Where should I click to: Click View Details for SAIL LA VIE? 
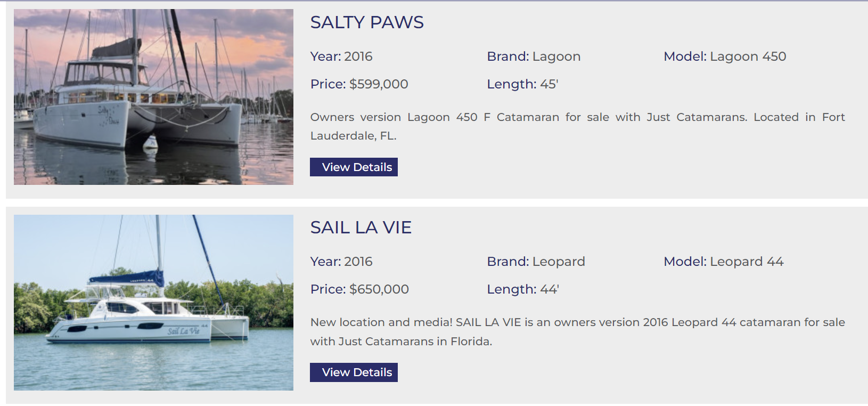354,372
